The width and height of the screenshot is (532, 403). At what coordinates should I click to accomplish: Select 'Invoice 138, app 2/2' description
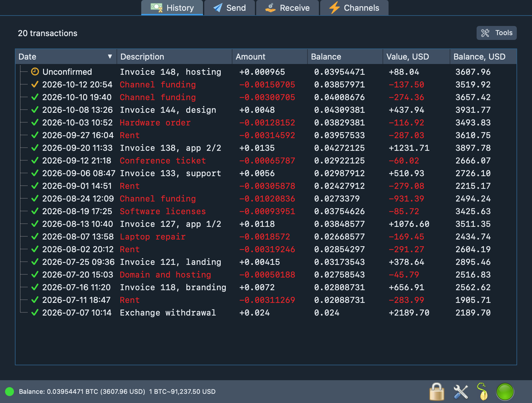(x=170, y=148)
